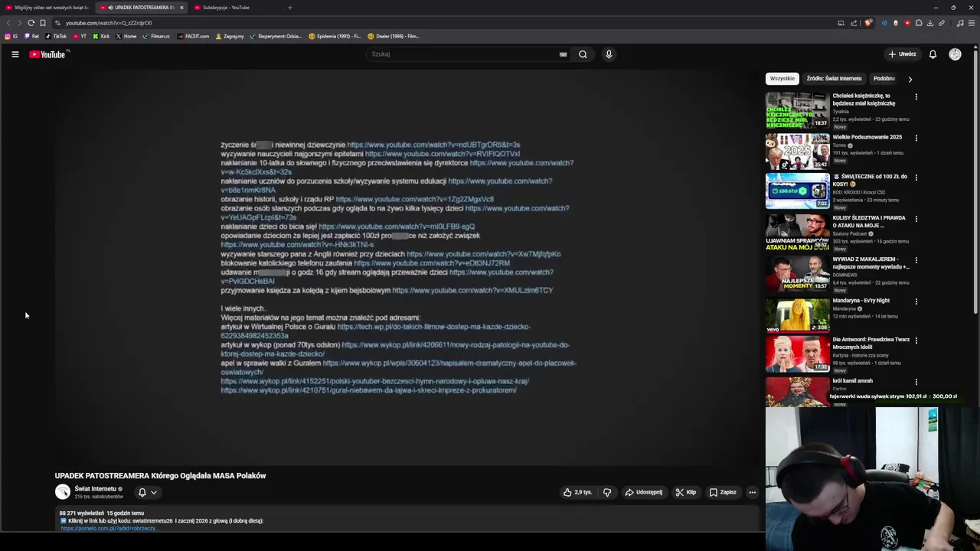Open a new browser tab

[x=289, y=8]
